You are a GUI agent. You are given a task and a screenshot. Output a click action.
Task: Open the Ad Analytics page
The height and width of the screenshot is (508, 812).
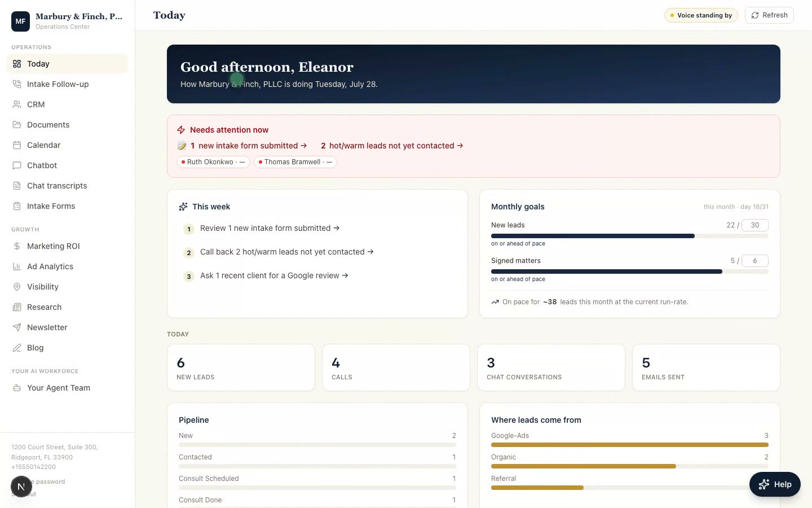67,266
